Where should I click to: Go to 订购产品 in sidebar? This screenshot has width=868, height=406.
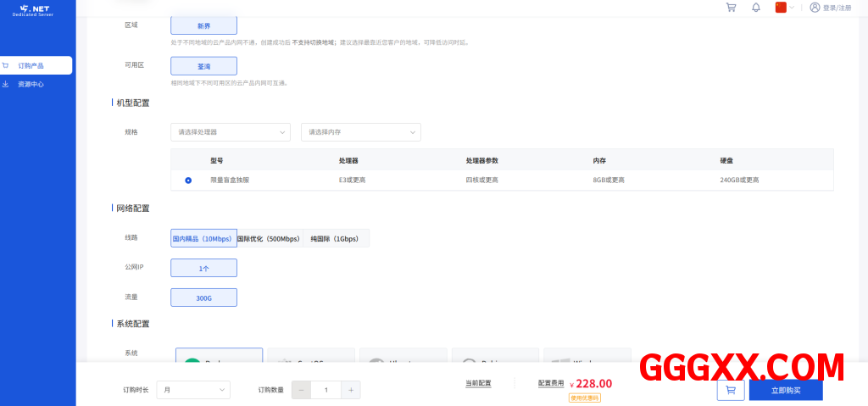pos(36,65)
